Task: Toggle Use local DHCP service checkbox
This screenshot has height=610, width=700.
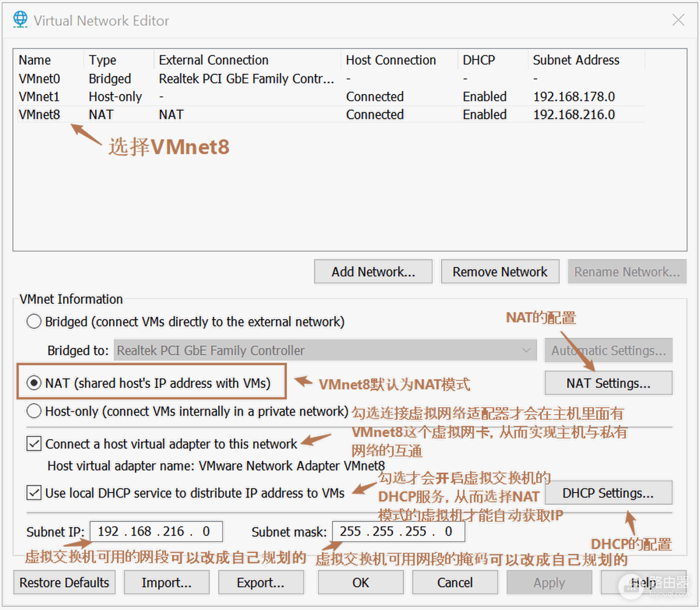Action: [x=34, y=493]
